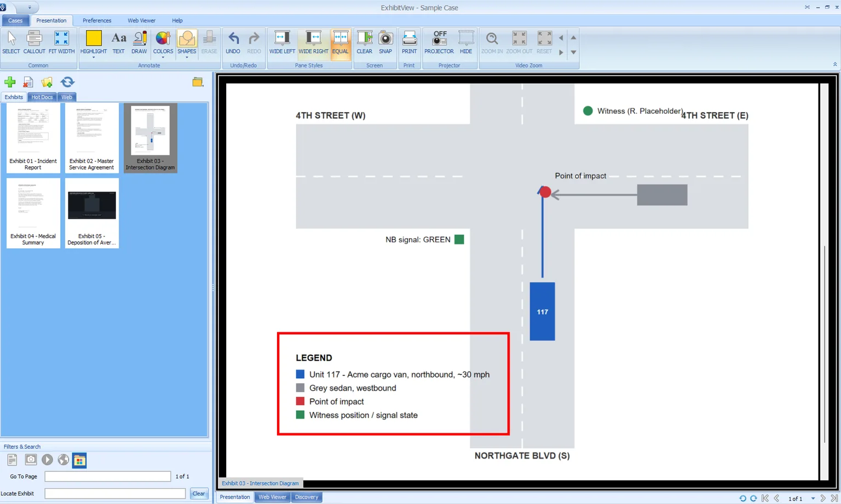
Task: Open Exhibit 05 - Deposition video thumbnail
Action: (x=91, y=213)
